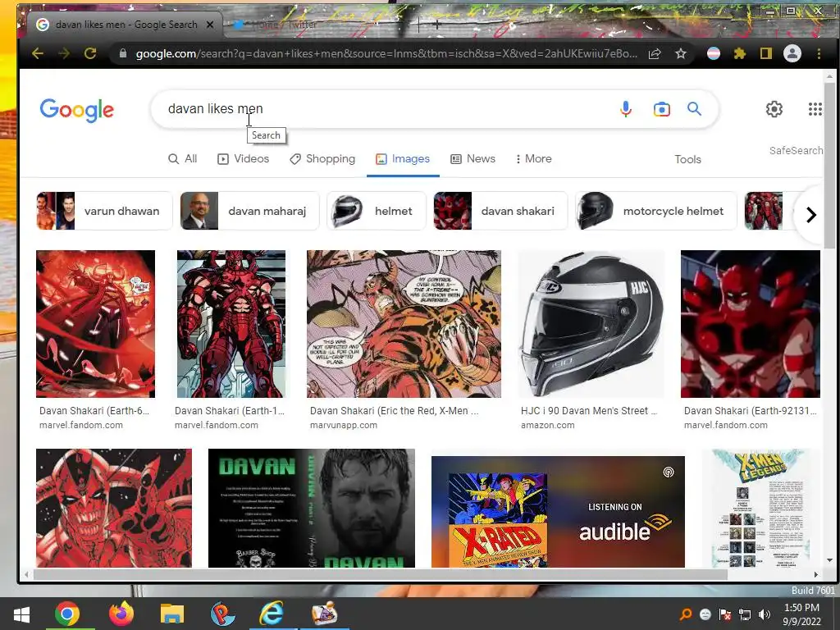The width and height of the screenshot is (840, 630).
Task: Open Davan Shakari (Eric the Red, X-Men title
Action: point(395,411)
